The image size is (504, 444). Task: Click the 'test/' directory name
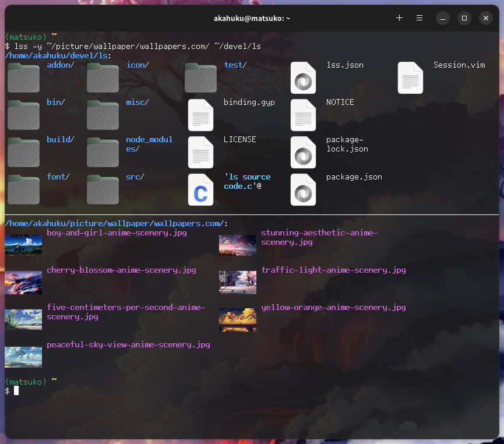pos(235,65)
